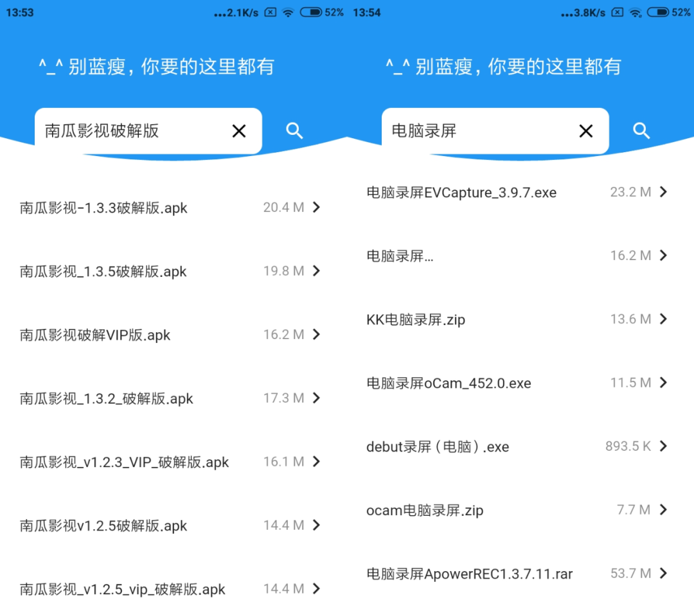Tap the 13:53 clock in status bar

coord(20,12)
